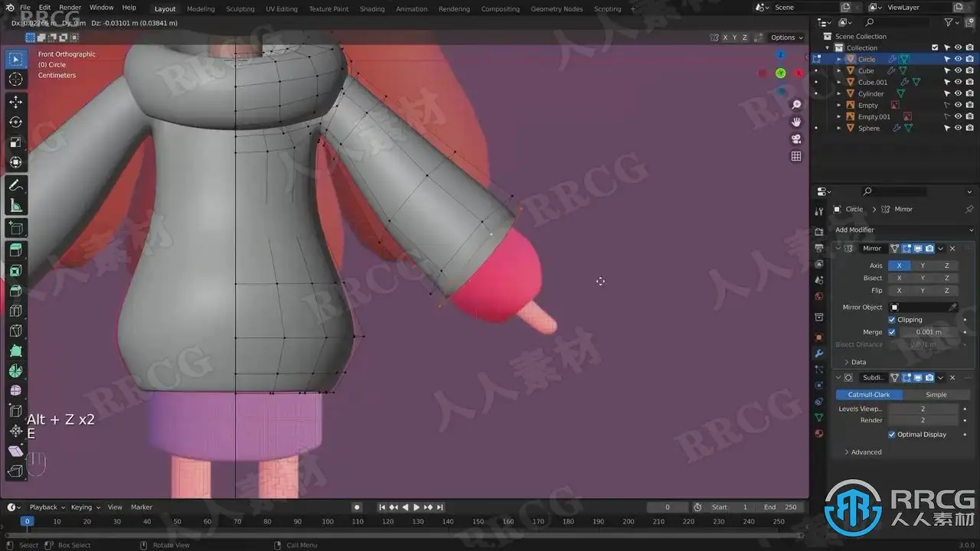Select Simple subdivision type

point(936,395)
